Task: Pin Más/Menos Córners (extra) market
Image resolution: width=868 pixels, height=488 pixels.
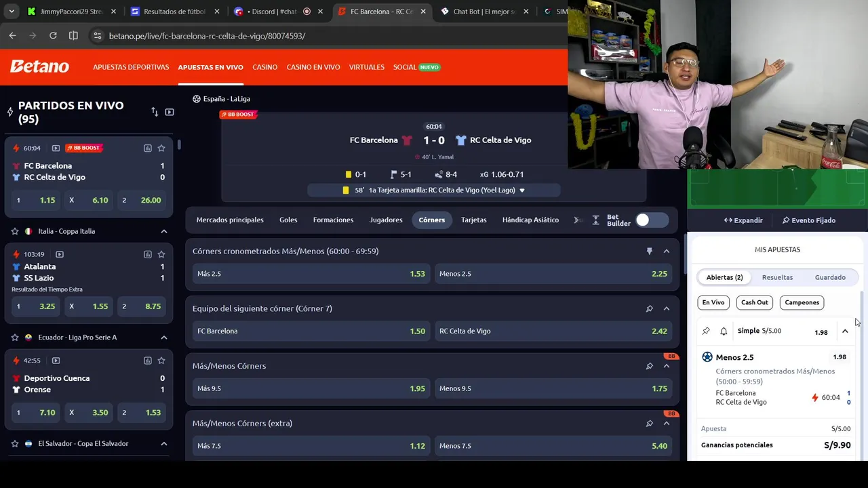Action: [x=649, y=424]
